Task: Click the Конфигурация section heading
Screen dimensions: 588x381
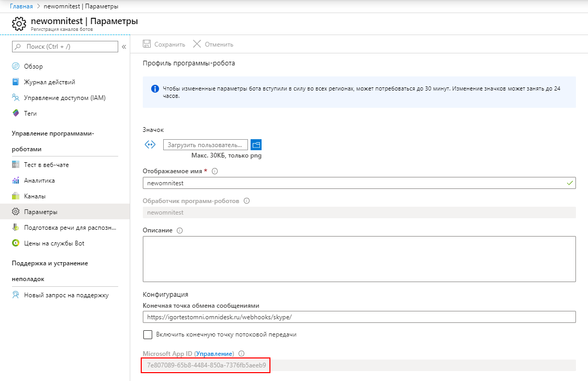Action: (x=165, y=294)
